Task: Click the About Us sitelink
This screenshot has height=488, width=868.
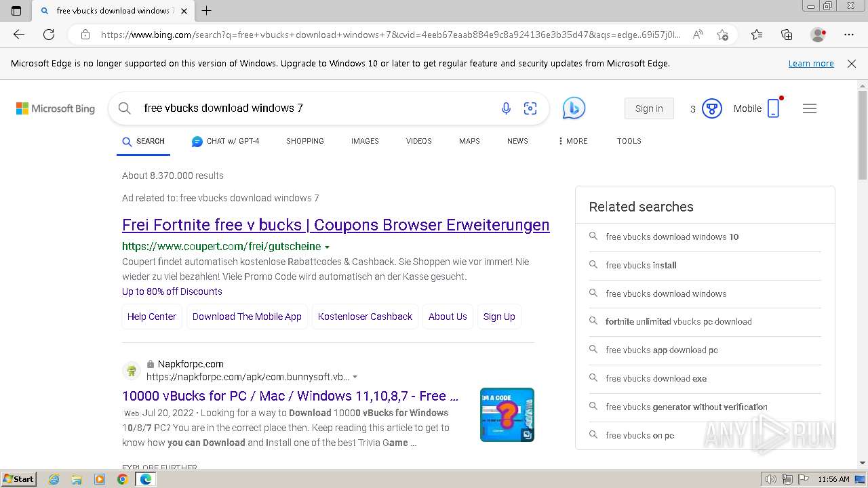Action: [448, 317]
